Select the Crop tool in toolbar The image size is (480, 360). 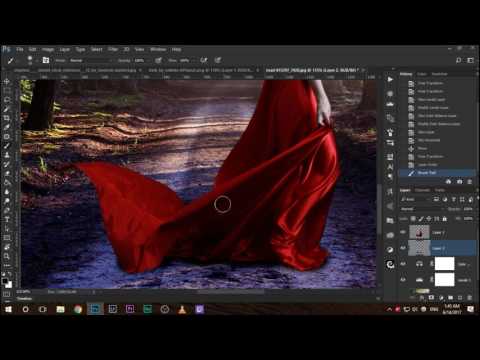coord(7,118)
